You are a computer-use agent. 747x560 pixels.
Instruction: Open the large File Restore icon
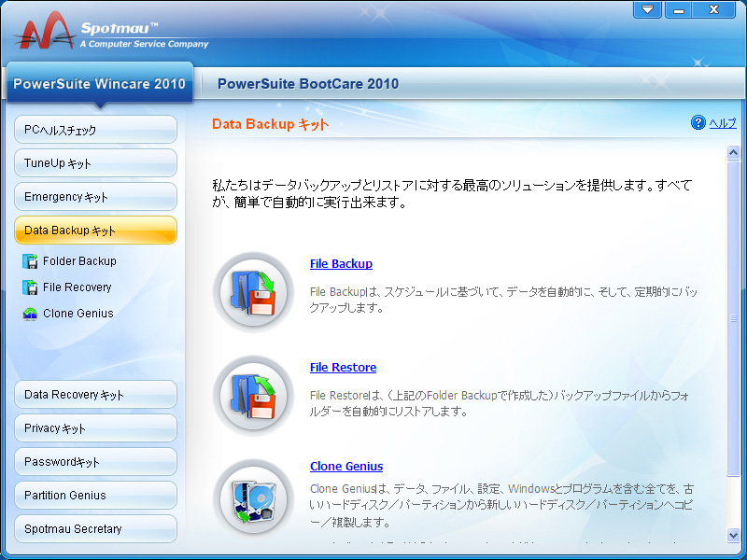coord(253,396)
